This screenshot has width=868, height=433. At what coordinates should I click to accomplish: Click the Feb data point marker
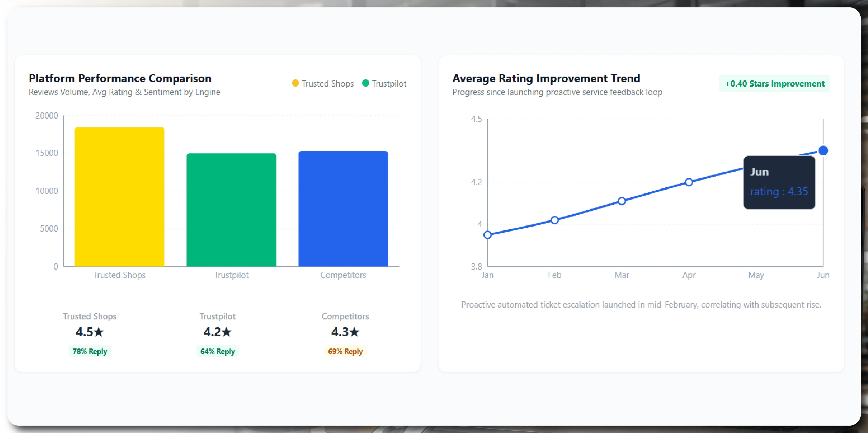tap(555, 220)
